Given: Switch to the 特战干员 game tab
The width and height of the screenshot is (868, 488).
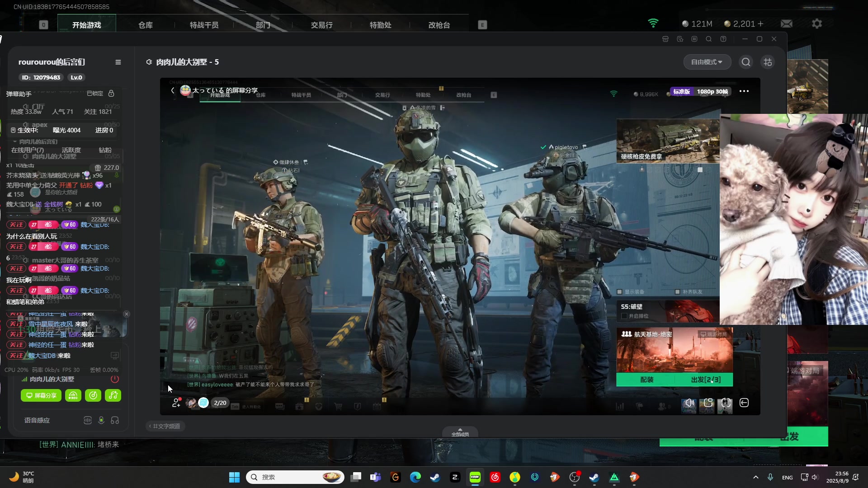Looking at the screenshot, I should pyautogui.click(x=204, y=25).
